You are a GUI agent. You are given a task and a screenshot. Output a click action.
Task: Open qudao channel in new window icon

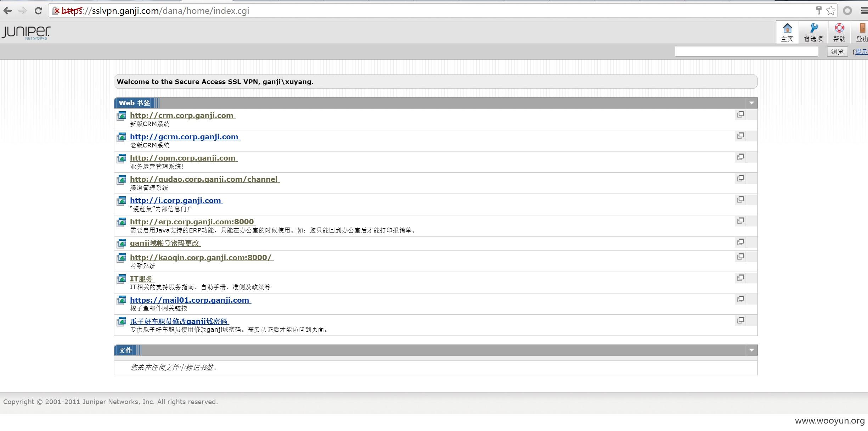point(740,178)
